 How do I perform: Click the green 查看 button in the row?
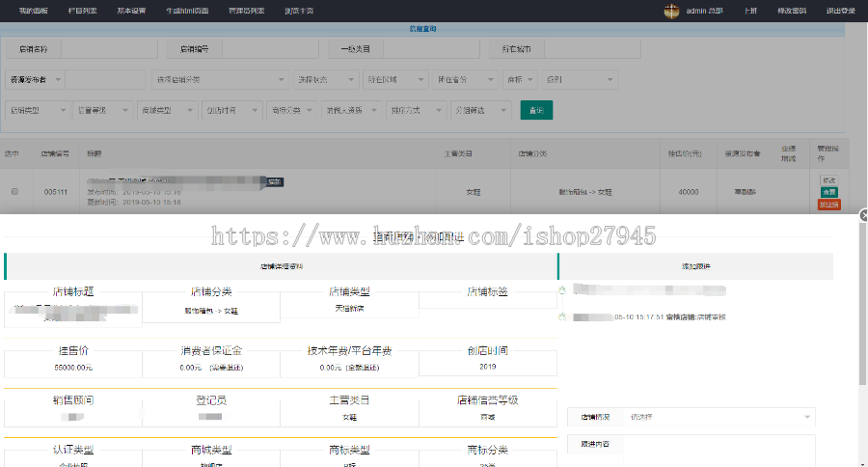coord(828,192)
